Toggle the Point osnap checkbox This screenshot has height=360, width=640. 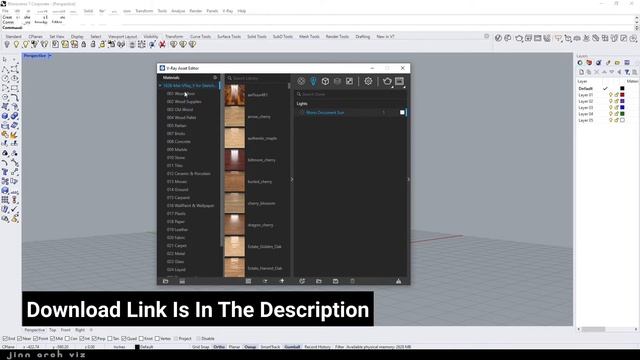coord(36,338)
